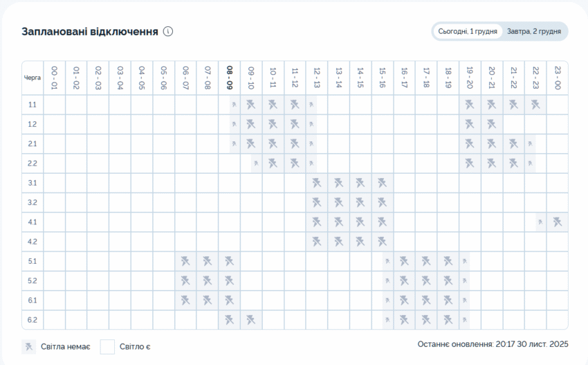This screenshot has height=365, width=588.
Task: Click outage icon for queue 5.1 at 06-07
Action: pos(185,261)
